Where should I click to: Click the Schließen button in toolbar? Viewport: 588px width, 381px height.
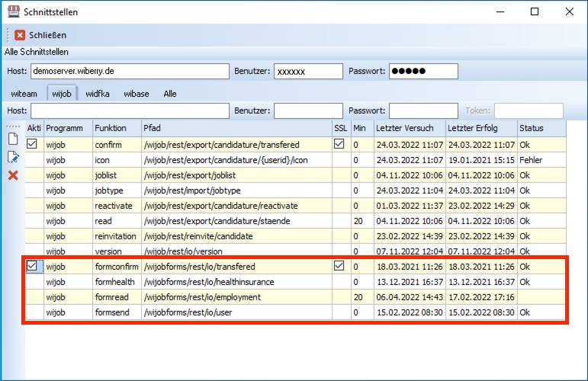tap(40, 35)
